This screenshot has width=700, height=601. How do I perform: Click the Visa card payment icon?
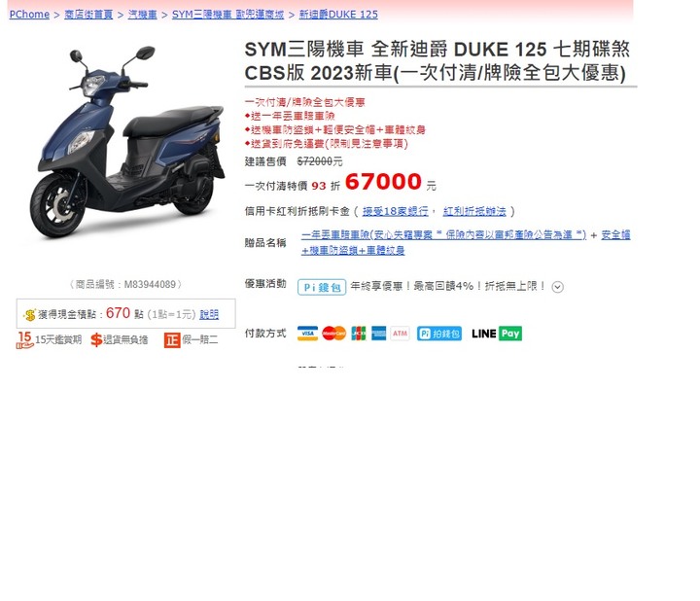point(307,334)
